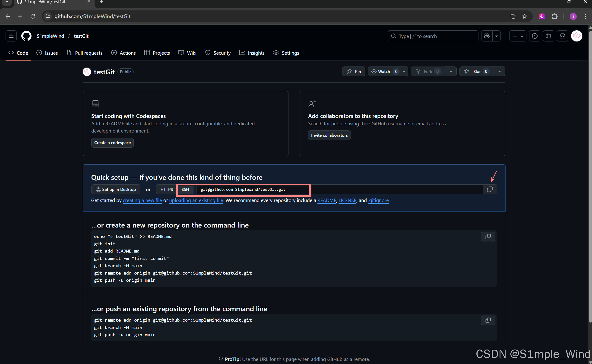The image size is (592, 364).
Task: Focus the Type / to search field
Action: coord(433,36)
